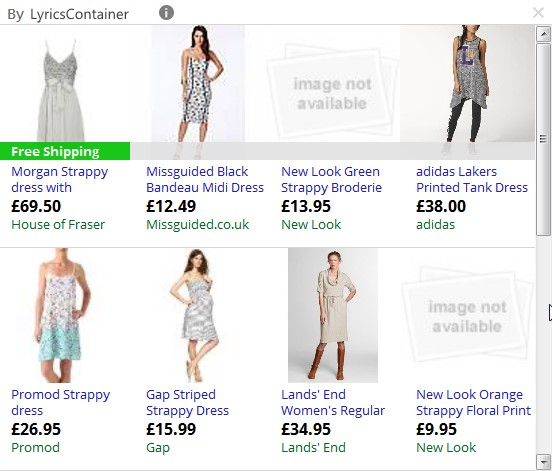Click the scrollbar down arrow

point(544,461)
